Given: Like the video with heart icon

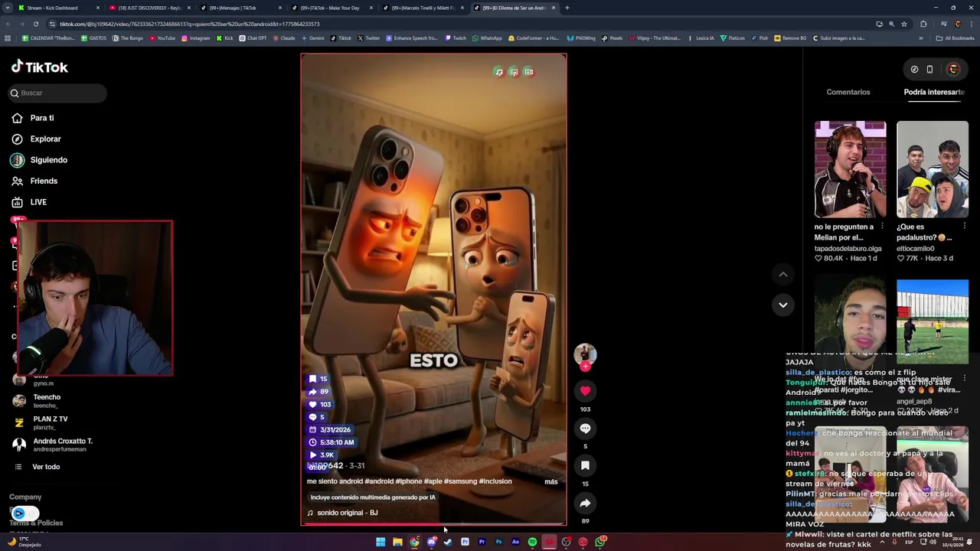Looking at the screenshot, I should tap(585, 391).
